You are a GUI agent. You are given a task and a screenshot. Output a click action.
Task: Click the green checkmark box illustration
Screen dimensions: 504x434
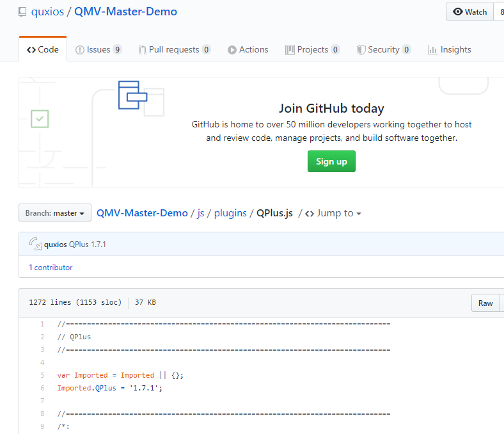click(40, 118)
